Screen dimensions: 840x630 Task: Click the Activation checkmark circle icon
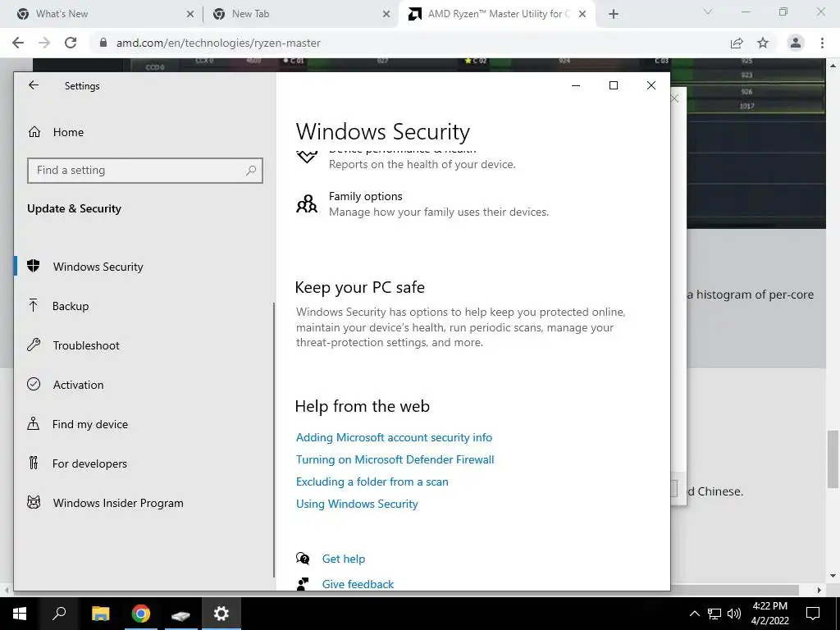point(33,384)
